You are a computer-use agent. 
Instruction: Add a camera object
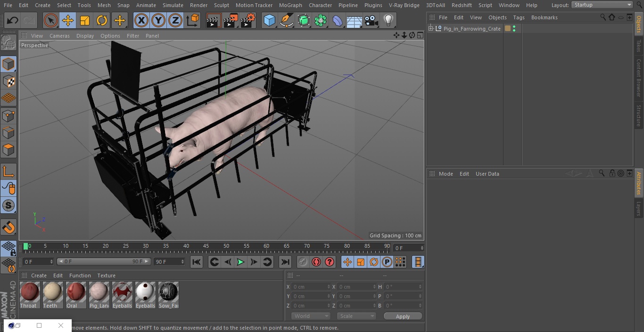pos(372,20)
